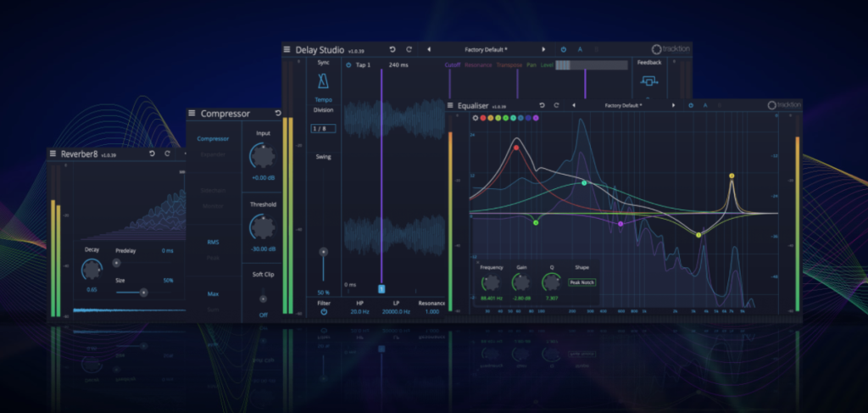This screenshot has width=868, height=413.
Task: Click the Level bar next to Level tab
Action: pyautogui.click(x=592, y=64)
